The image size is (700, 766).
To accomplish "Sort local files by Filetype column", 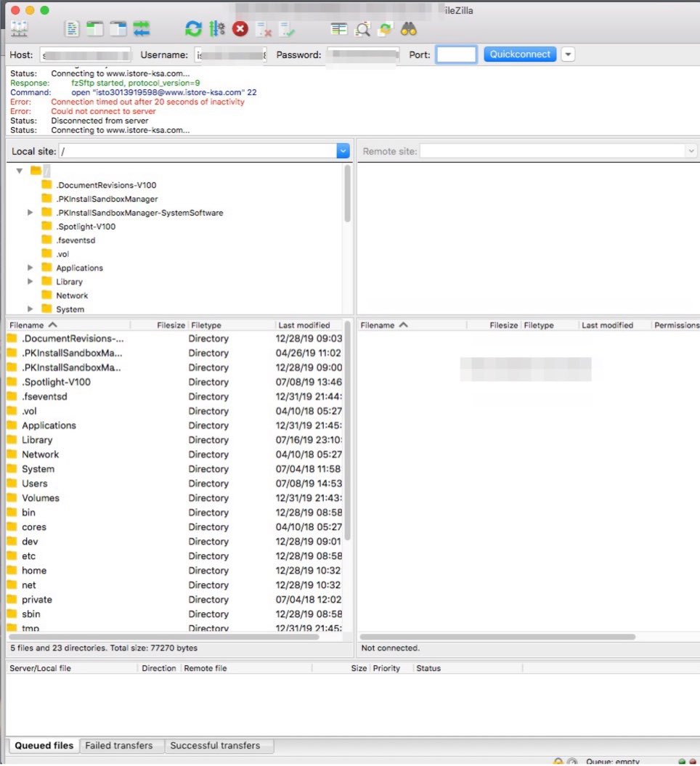I will 232,325.
